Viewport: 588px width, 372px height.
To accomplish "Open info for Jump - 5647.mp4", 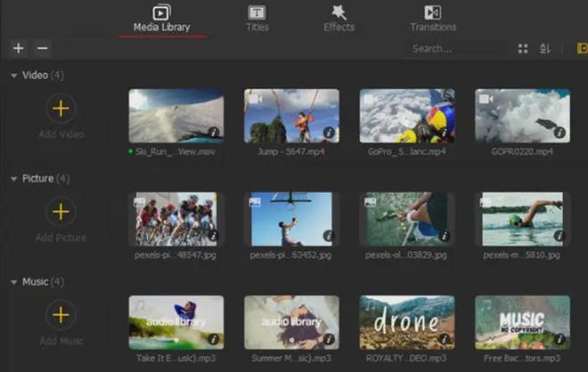I will [329, 133].
